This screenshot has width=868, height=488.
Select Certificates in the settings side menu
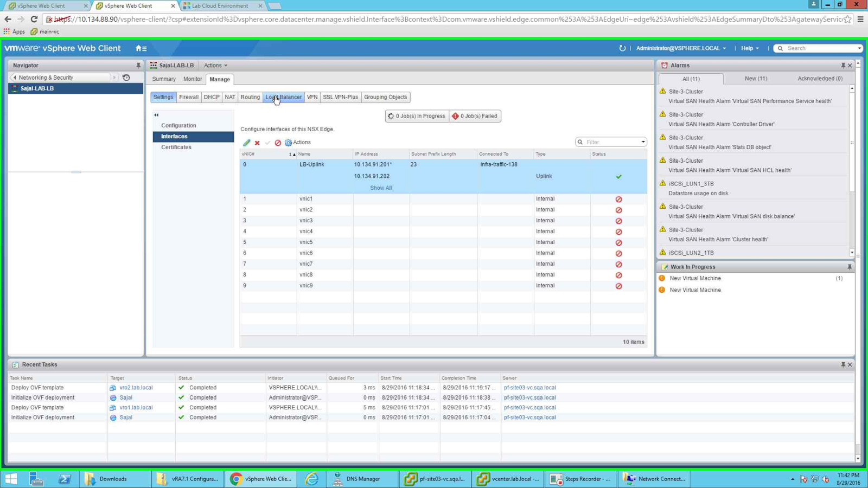coord(194,147)
